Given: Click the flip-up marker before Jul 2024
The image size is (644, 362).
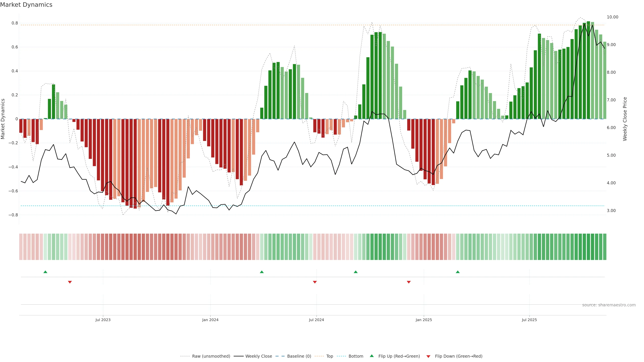Looking at the screenshot, I should point(262,272).
